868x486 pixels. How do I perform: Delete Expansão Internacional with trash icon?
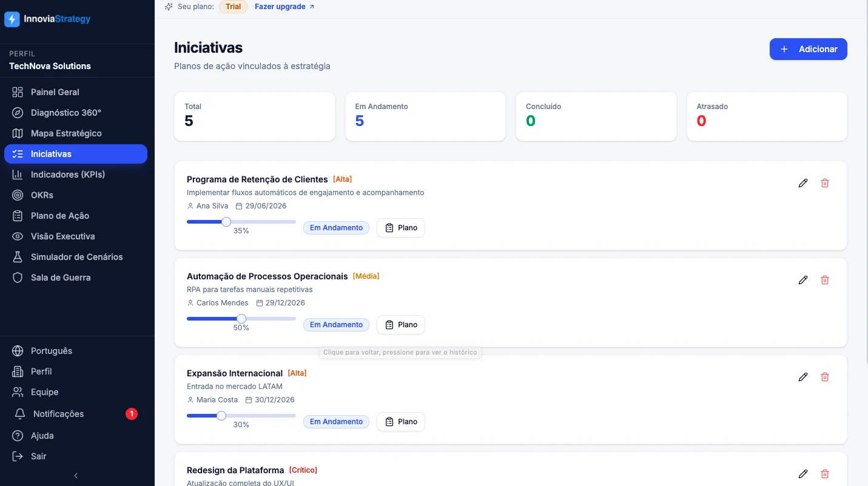coord(825,377)
